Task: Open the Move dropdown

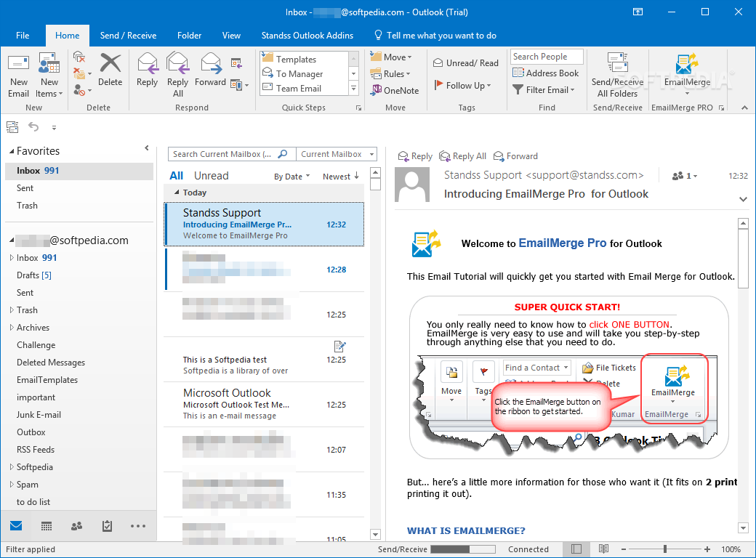Action: tap(391, 57)
